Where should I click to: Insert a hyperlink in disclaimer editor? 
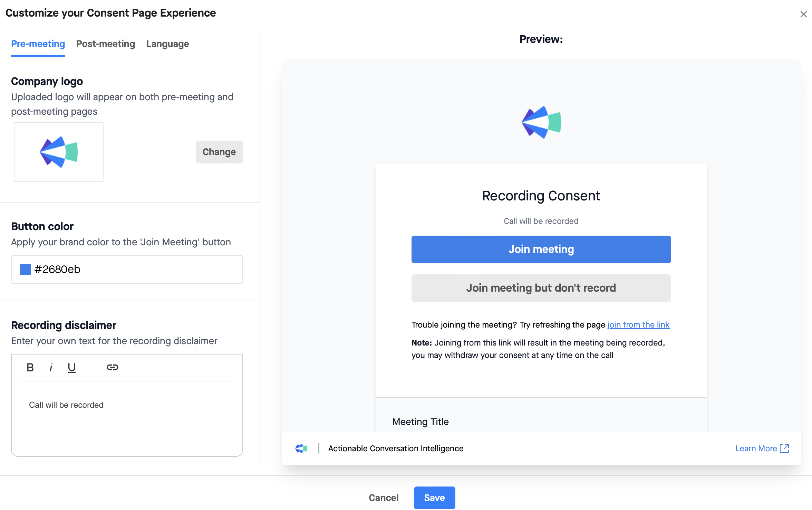113,367
